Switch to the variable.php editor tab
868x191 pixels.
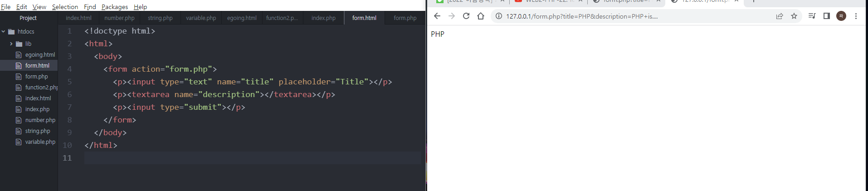(201, 18)
